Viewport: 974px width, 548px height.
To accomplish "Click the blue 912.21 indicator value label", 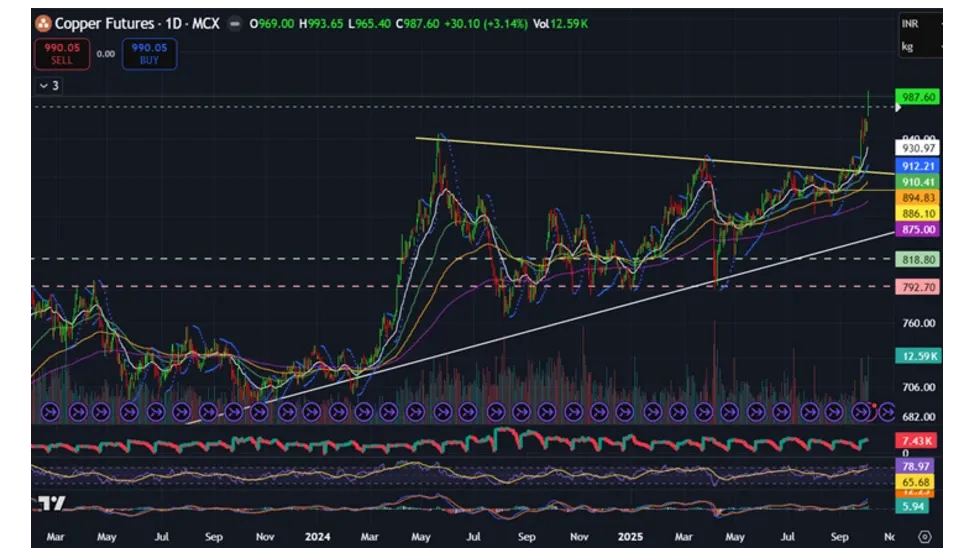I will tap(918, 166).
